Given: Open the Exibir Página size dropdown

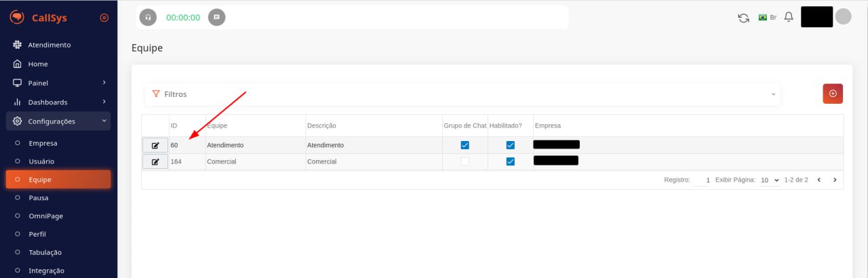Looking at the screenshot, I should click(x=770, y=180).
